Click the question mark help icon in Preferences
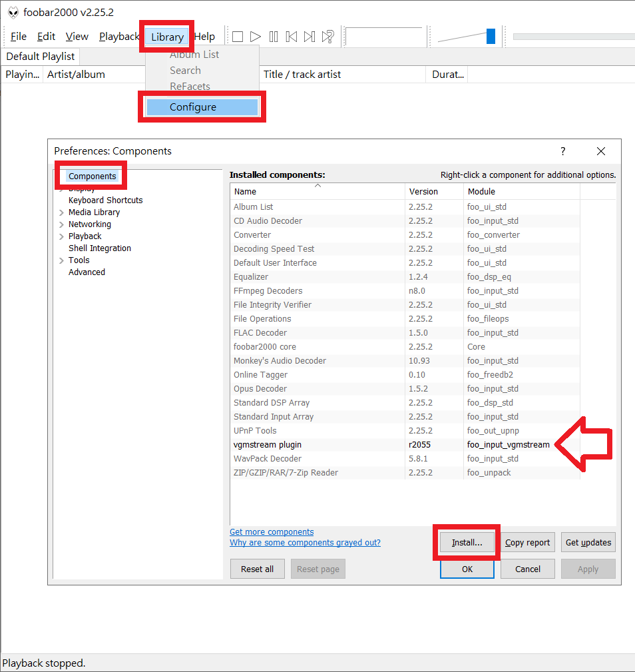The image size is (635, 672). pyautogui.click(x=562, y=151)
